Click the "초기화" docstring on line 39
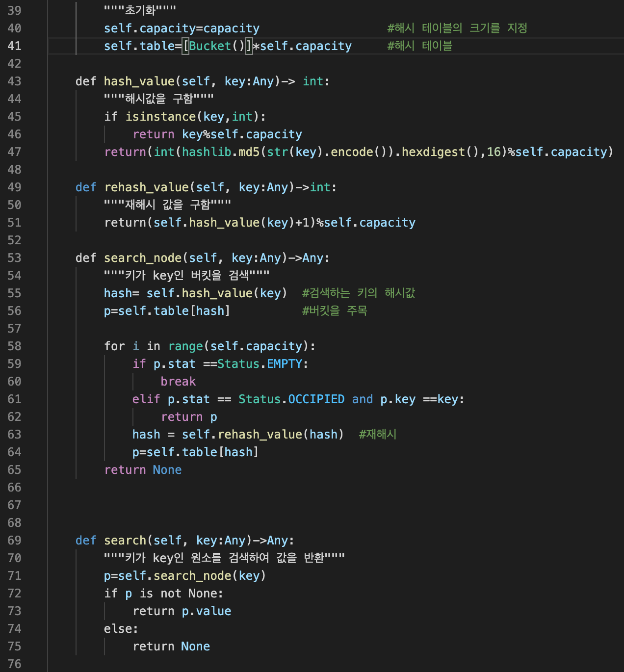Viewport: 624px width, 672px height. (140, 11)
